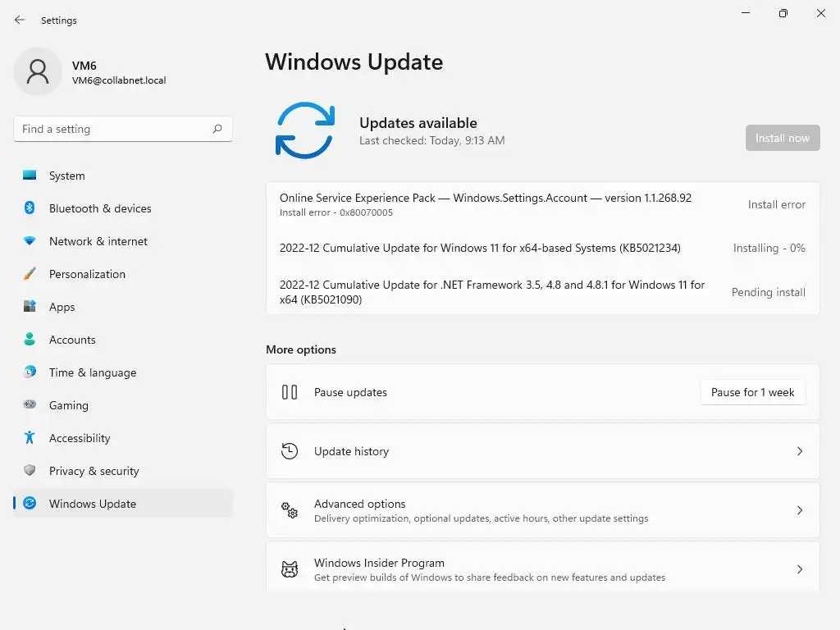Go to Network & internet settings
Image resolution: width=840 pixels, height=630 pixels.
[123, 241]
